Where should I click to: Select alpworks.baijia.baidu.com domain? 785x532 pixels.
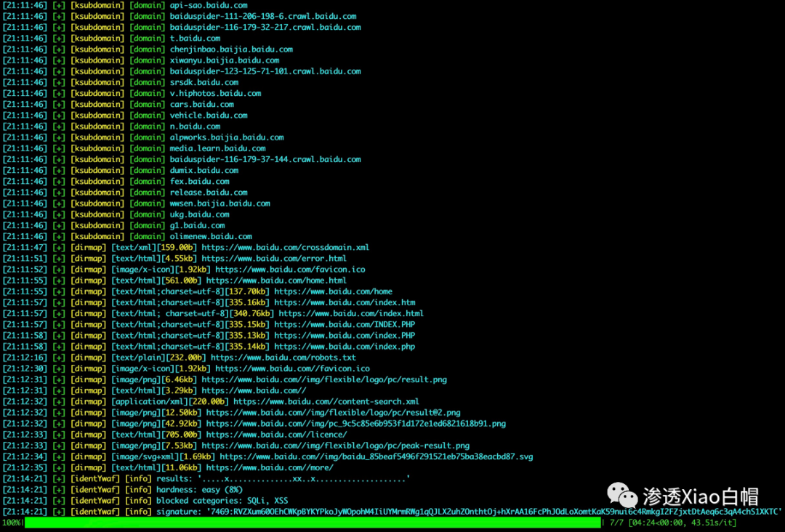(x=227, y=137)
